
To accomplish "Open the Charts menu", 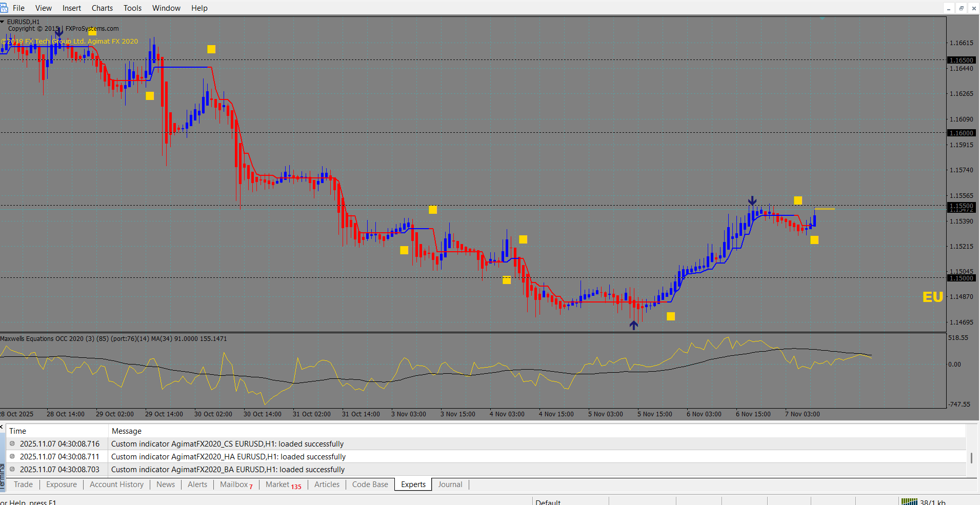I will tap(102, 8).
